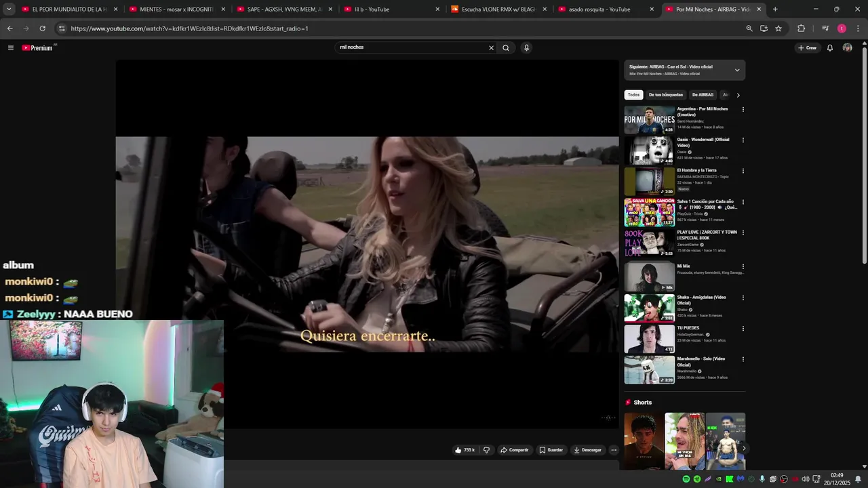Viewport: 868px width, 488px height.
Task: View site information icon in address bar
Action: point(62,28)
